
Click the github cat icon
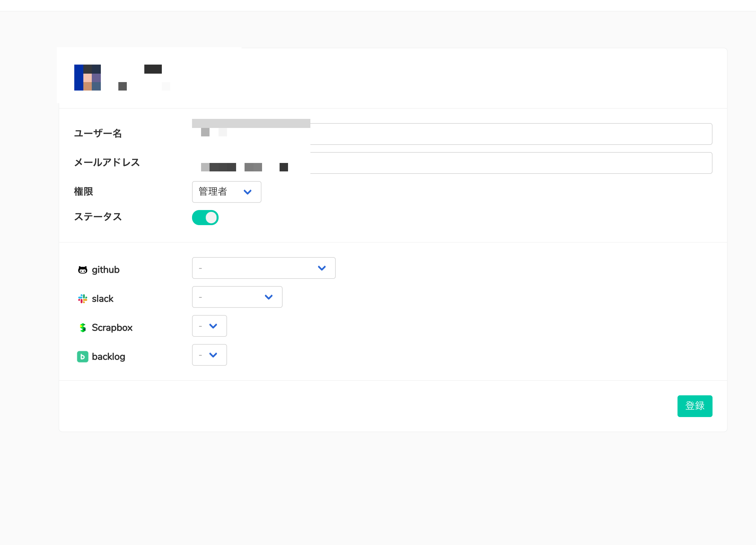coord(83,270)
